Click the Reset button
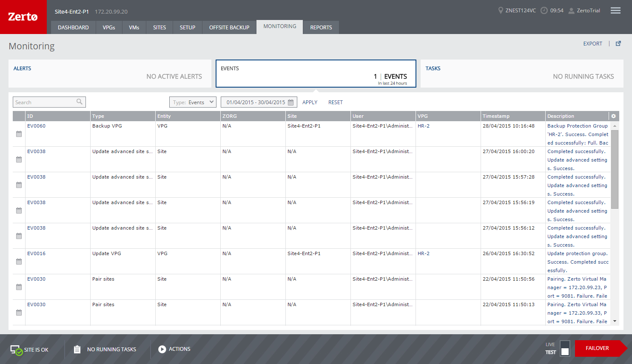Viewport: 632px width, 364px height. [x=335, y=102]
